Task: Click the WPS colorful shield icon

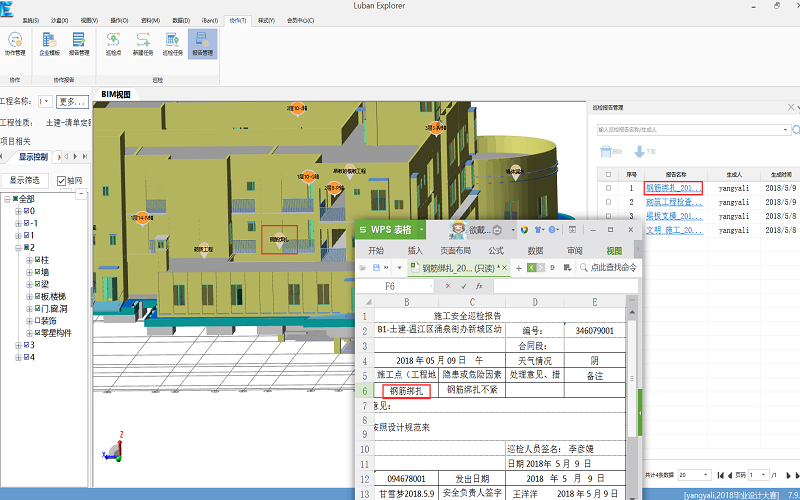Action: pos(524,230)
